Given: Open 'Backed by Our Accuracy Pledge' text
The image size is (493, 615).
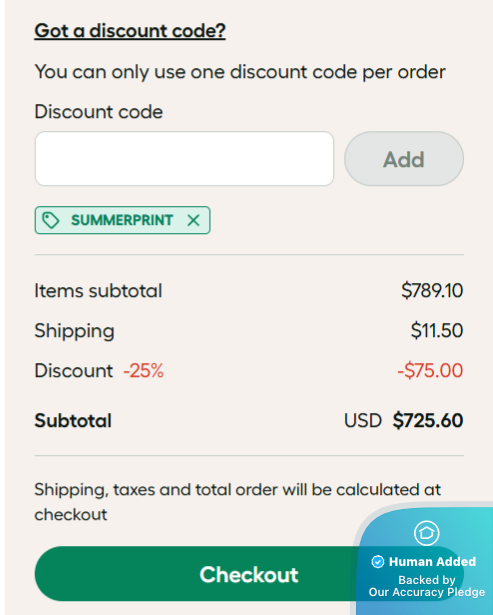Looking at the screenshot, I should point(427,586).
